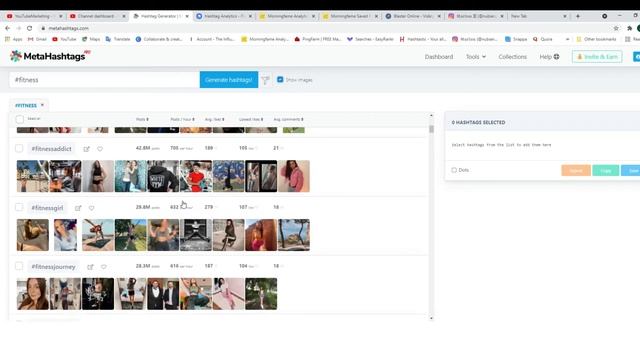Switch to the Channel dashboard browser tab

[x=97, y=16]
